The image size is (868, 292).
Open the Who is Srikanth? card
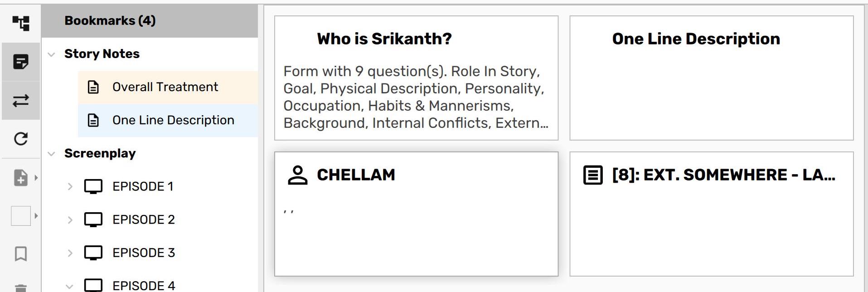click(x=416, y=78)
